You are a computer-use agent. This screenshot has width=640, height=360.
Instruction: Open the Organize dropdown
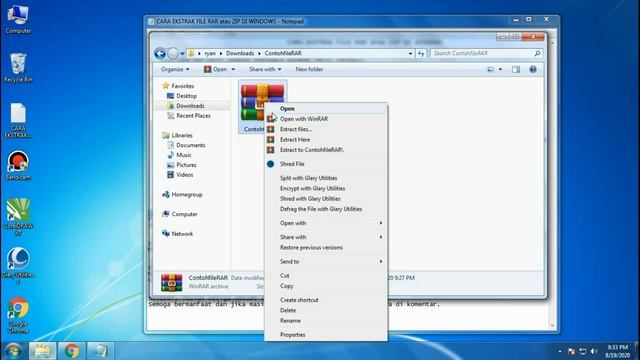pyautogui.click(x=175, y=69)
